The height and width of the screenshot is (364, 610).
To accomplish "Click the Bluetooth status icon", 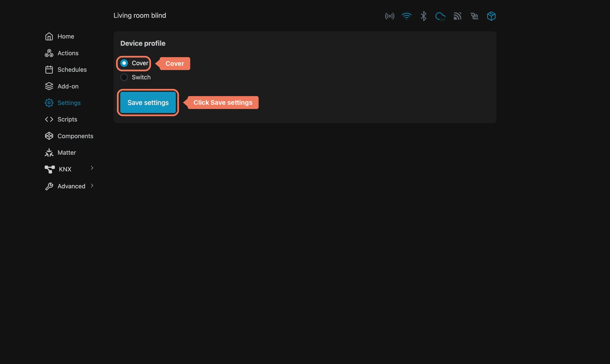I will [423, 16].
